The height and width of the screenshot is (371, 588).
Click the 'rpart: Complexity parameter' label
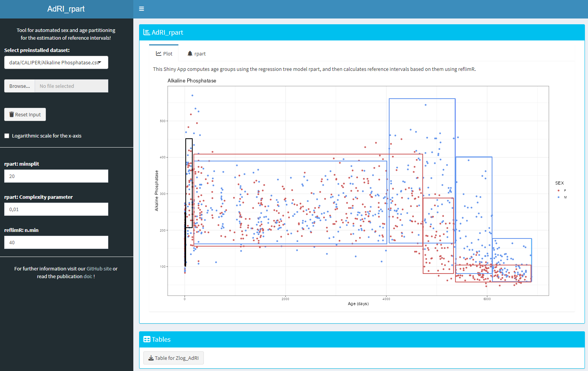point(39,197)
